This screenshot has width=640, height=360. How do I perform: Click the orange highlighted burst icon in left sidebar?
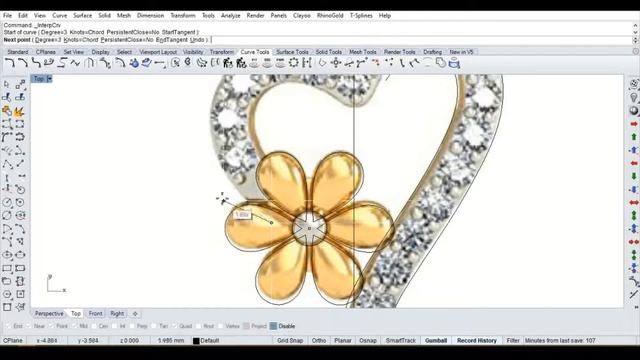[x=19, y=111]
